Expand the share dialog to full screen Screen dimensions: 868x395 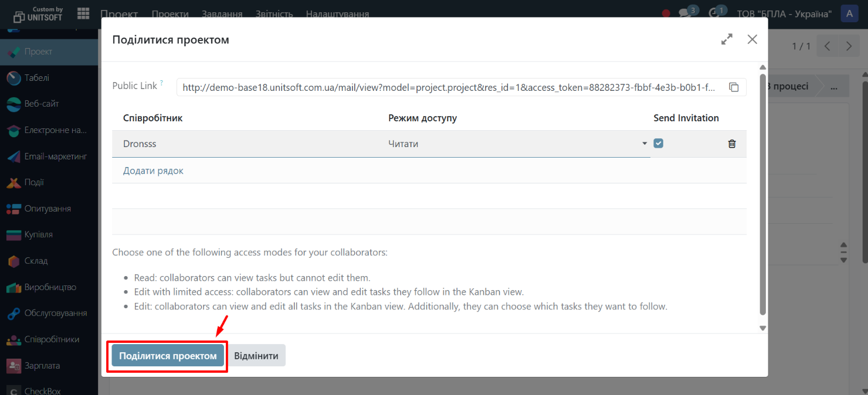point(727,39)
